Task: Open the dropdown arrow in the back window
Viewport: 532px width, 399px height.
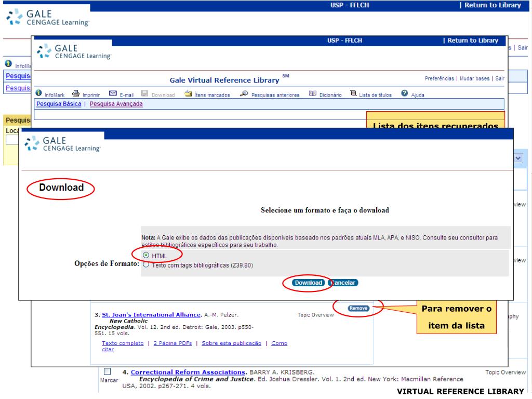Action: pyautogui.click(x=518, y=158)
